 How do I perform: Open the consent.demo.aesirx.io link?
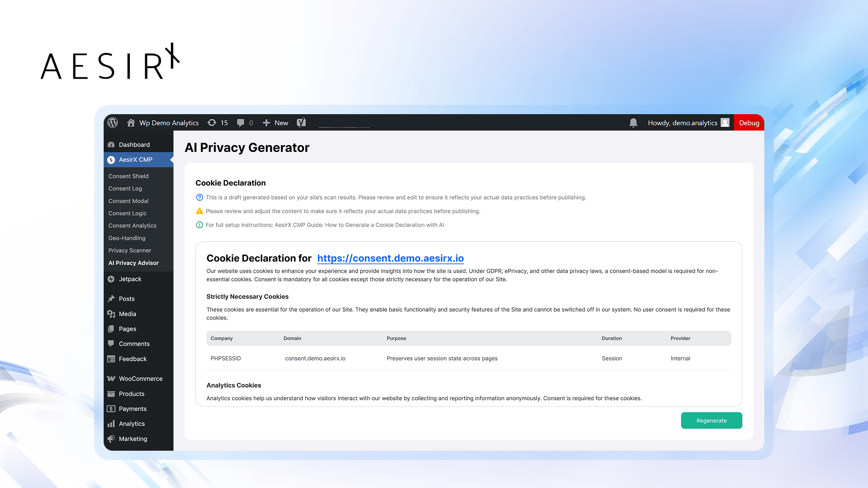pyautogui.click(x=390, y=258)
